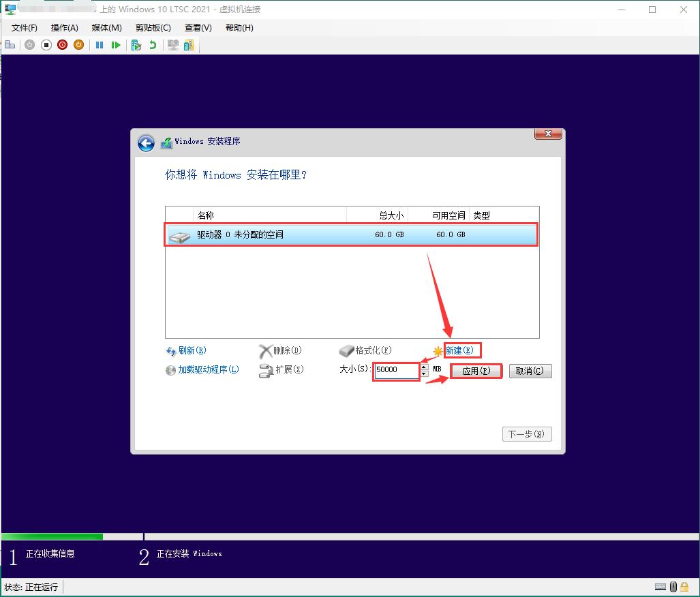The width and height of the screenshot is (700, 597).
Task: Click the lock icon in status bar
Action: coord(684,587)
